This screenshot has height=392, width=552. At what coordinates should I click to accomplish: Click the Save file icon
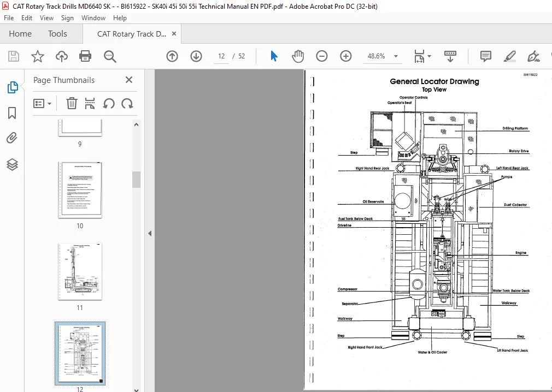pos(13,56)
